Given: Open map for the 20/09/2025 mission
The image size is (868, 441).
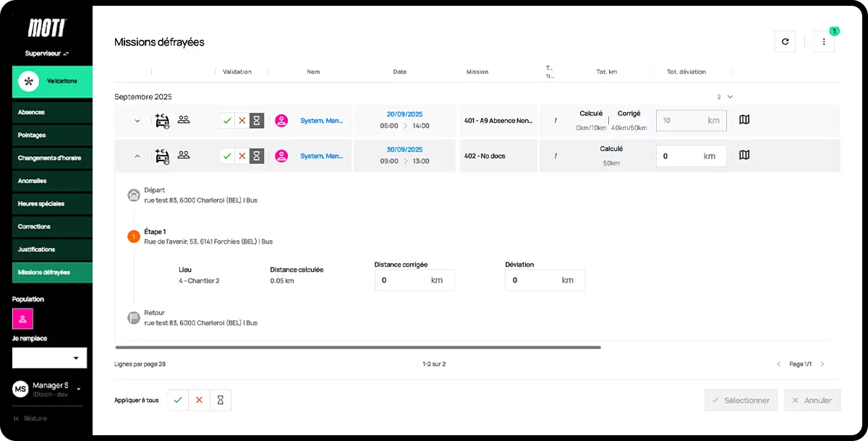Looking at the screenshot, I should (744, 120).
